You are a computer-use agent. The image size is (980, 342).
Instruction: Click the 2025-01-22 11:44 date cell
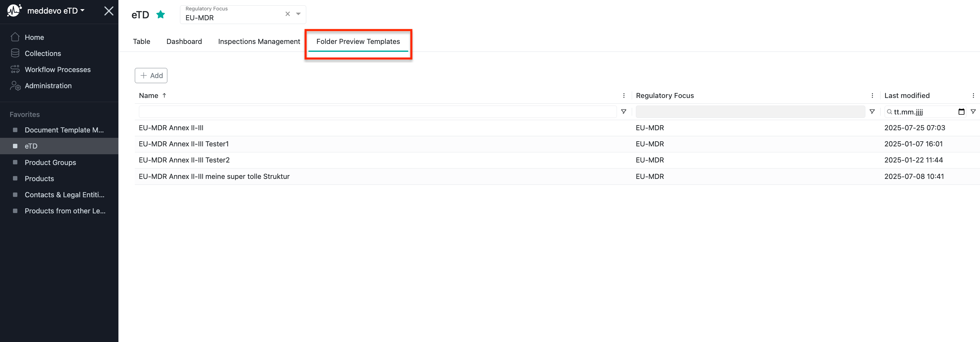[x=913, y=160]
